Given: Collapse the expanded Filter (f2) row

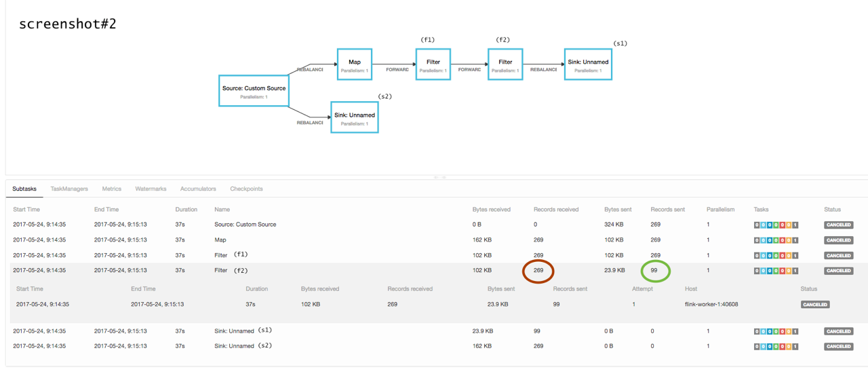Looking at the screenshot, I should [221, 271].
